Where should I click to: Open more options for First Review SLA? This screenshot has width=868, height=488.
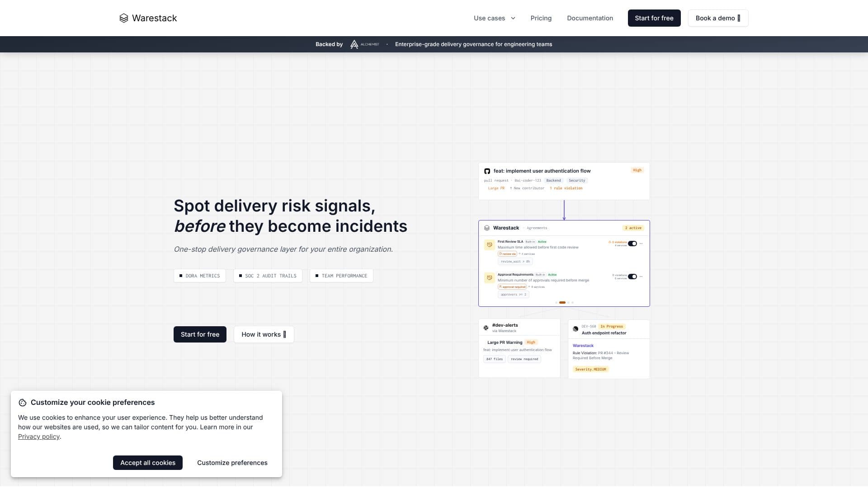click(x=641, y=244)
